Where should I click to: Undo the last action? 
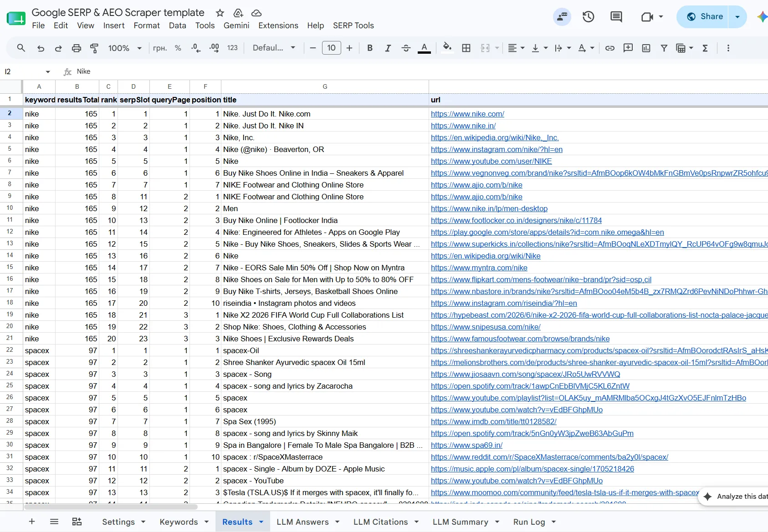(41, 48)
